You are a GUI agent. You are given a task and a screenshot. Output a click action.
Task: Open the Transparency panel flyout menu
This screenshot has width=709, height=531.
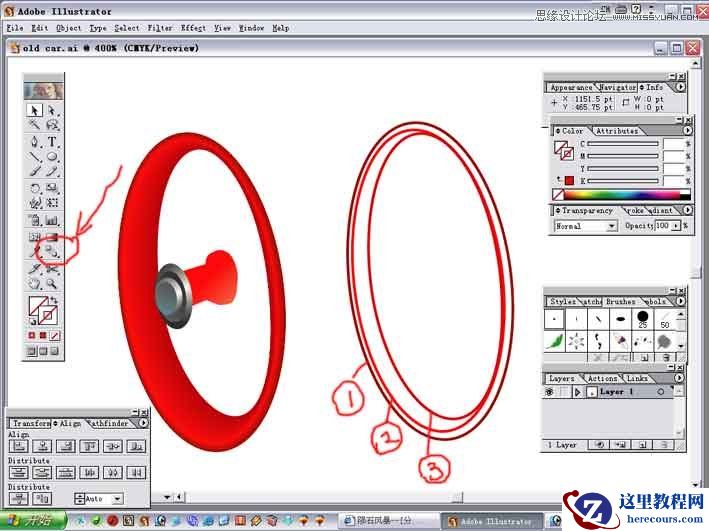687,210
